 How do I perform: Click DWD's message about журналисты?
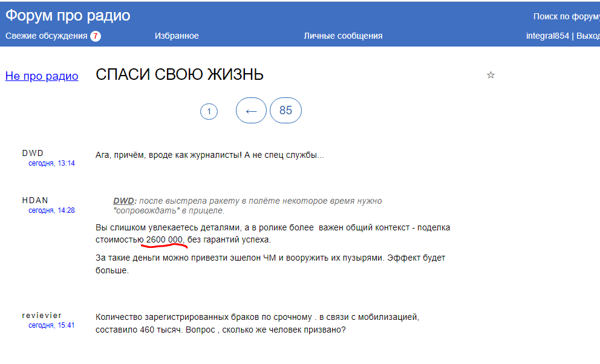(210, 155)
